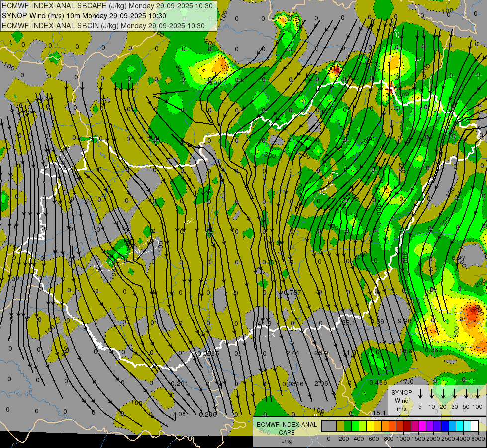This screenshot has width=487, height=448.
Task: Click the 2.06 value on the map
Action: point(321,383)
